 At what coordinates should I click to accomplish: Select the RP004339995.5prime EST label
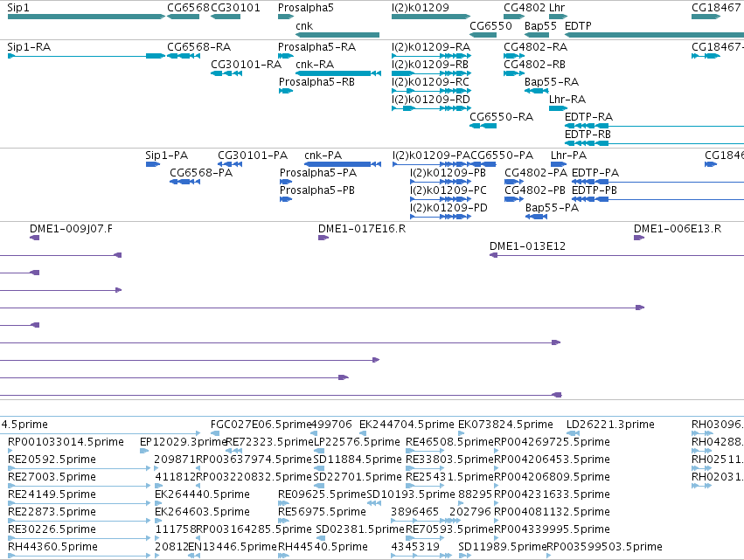[x=552, y=530]
